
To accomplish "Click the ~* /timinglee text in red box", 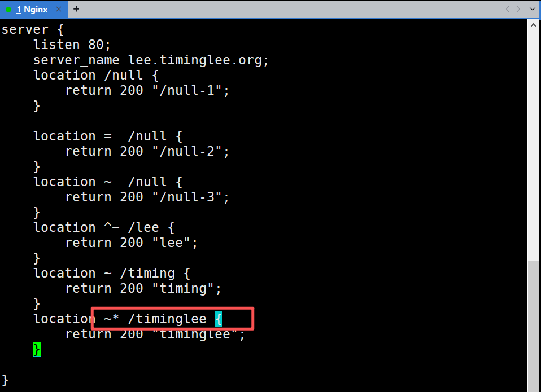I will point(155,319).
